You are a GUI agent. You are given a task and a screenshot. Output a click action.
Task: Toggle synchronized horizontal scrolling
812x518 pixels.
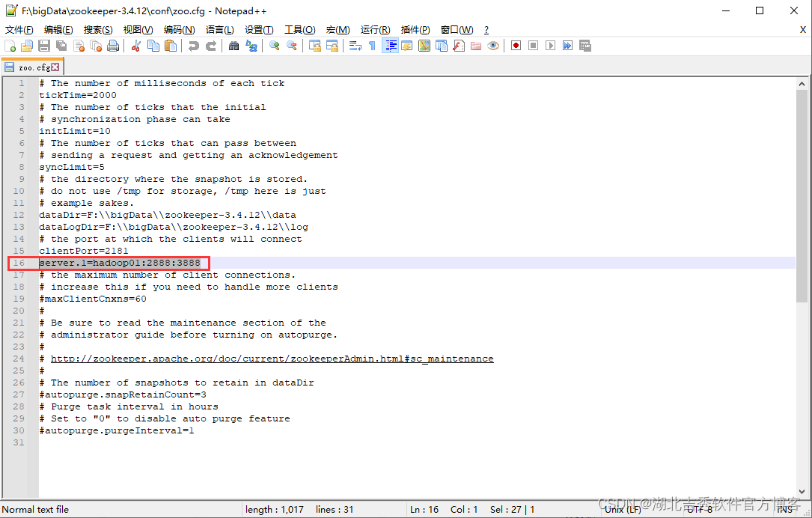332,46
